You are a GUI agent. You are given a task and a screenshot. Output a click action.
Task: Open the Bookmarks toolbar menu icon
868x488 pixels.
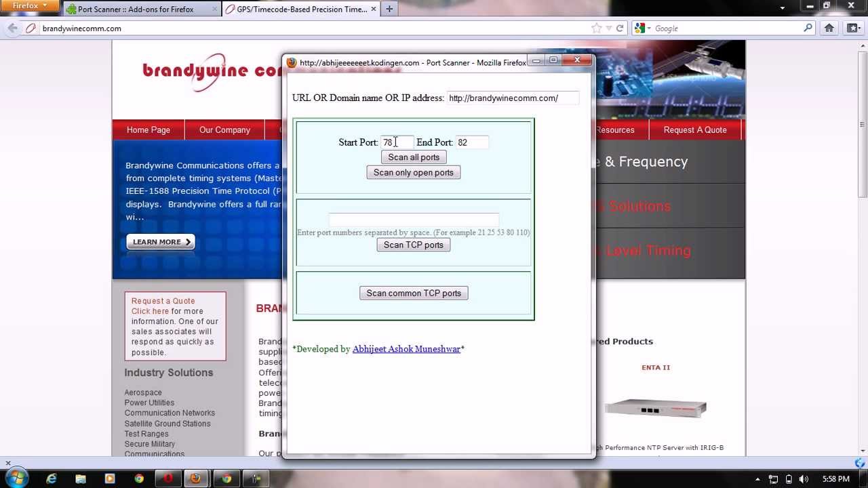(853, 28)
